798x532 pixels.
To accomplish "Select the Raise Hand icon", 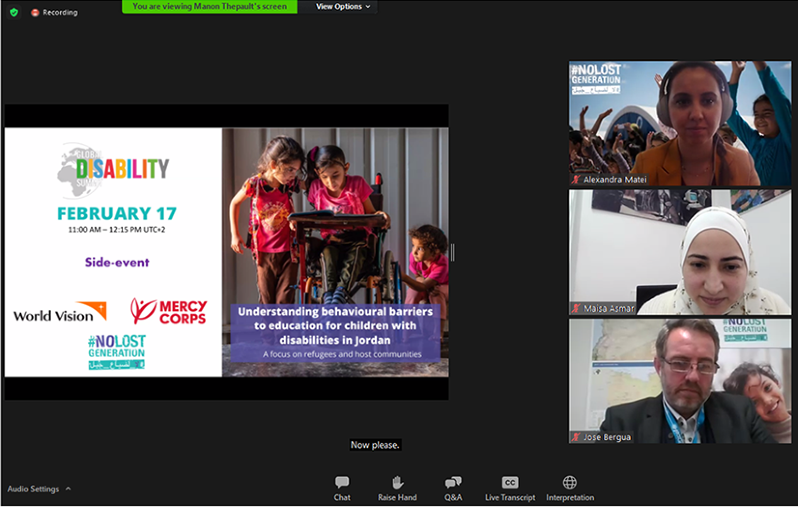I will [397, 482].
